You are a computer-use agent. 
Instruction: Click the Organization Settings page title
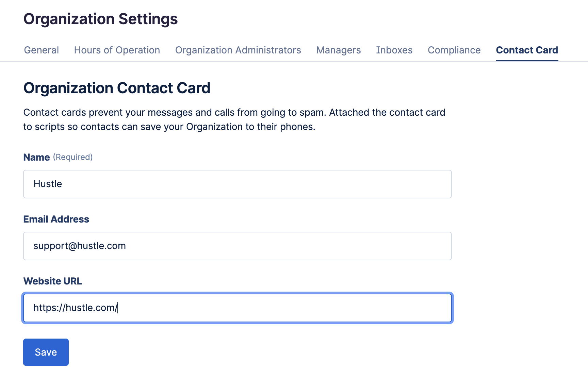(x=100, y=19)
